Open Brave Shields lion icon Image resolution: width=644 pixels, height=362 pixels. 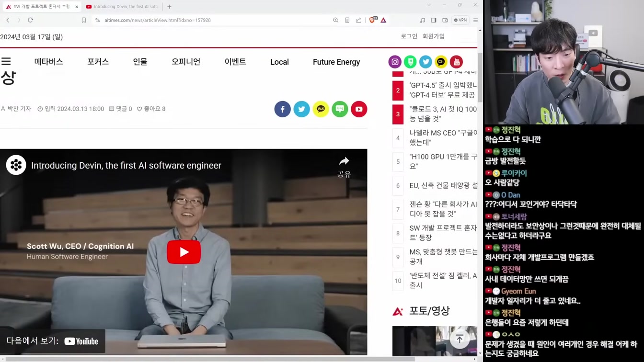[372, 20]
